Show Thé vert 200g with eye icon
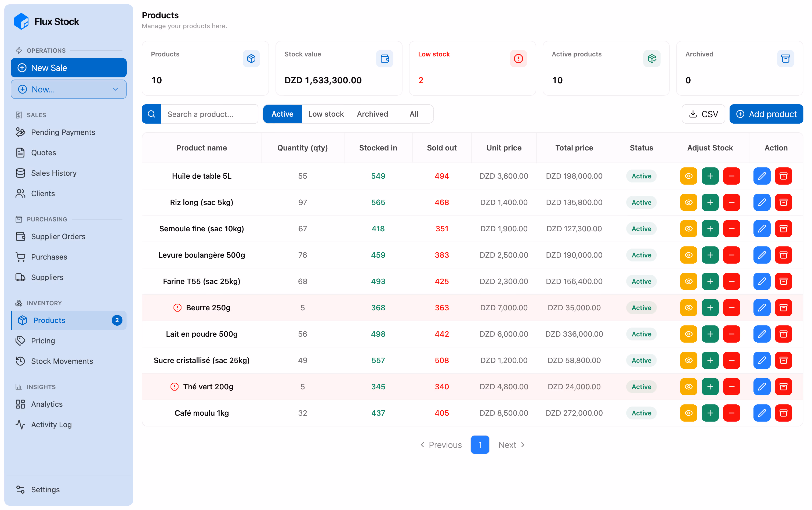812x510 pixels. click(688, 387)
